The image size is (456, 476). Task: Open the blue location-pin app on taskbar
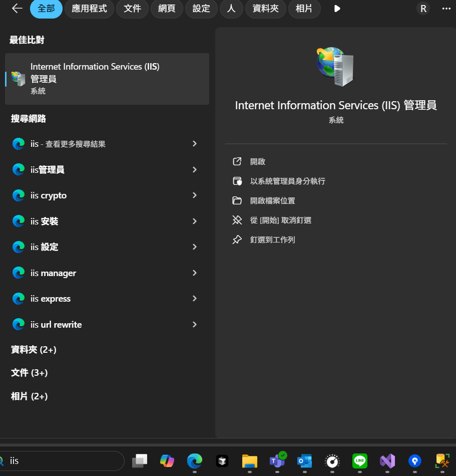[x=415, y=461]
